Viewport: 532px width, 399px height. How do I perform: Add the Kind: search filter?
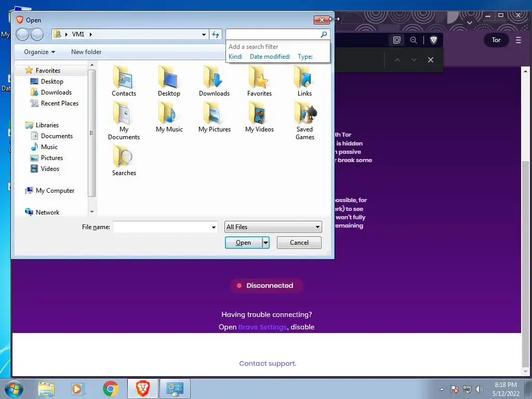pos(235,57)
